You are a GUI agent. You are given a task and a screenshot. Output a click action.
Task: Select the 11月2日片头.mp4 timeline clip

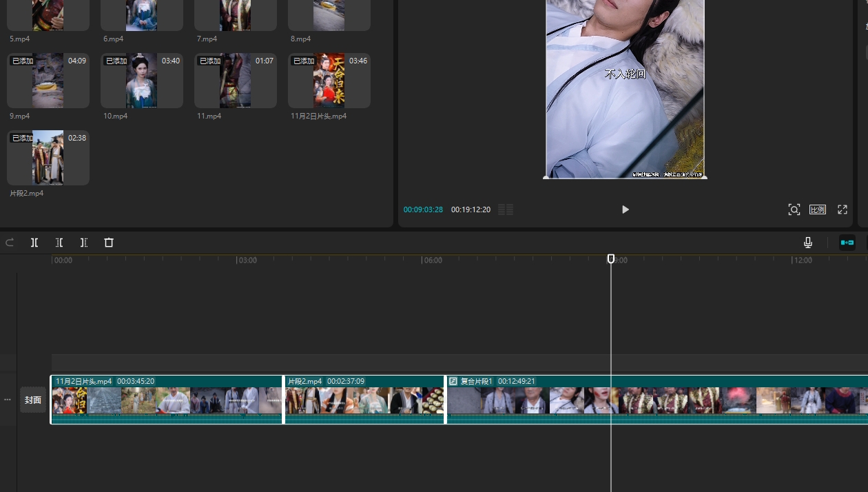[167, 400]
